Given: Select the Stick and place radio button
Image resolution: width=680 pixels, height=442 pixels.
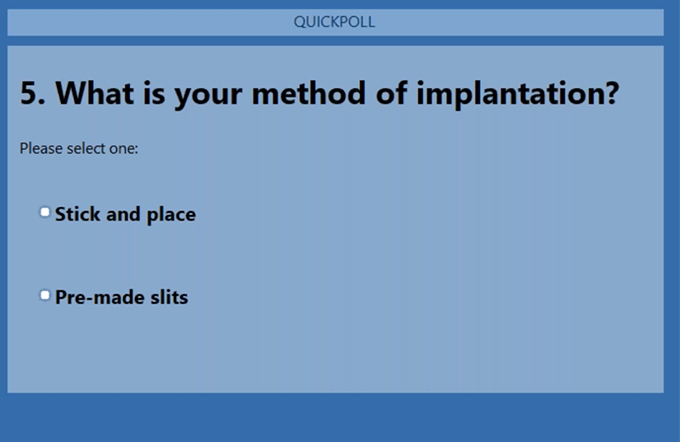Looking at the screenshot, I should [x=45, y=212].
